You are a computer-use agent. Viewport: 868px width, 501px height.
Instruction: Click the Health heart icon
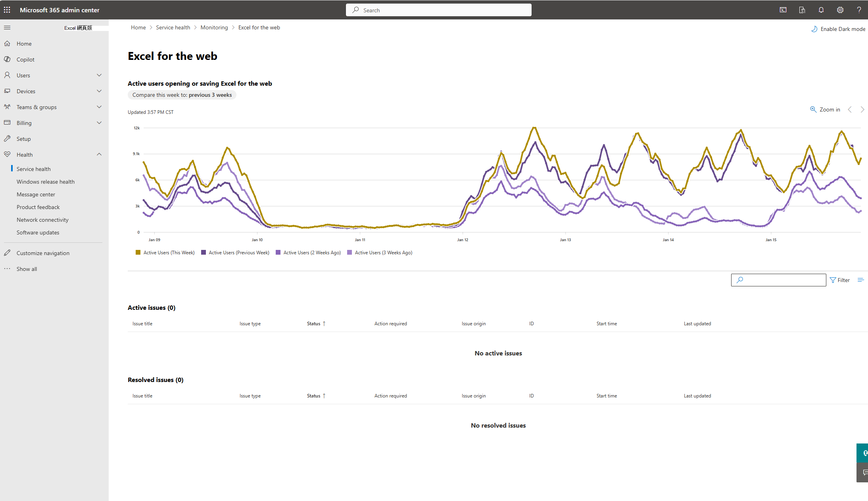tap(7, 154)
